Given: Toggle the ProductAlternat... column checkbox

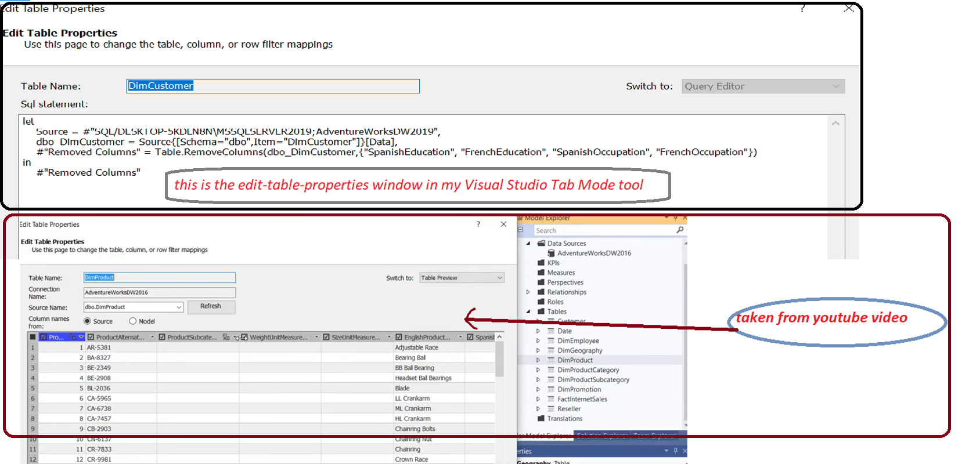Looking at the screenshot, I should pyautogui.click(x=91, y=337).
